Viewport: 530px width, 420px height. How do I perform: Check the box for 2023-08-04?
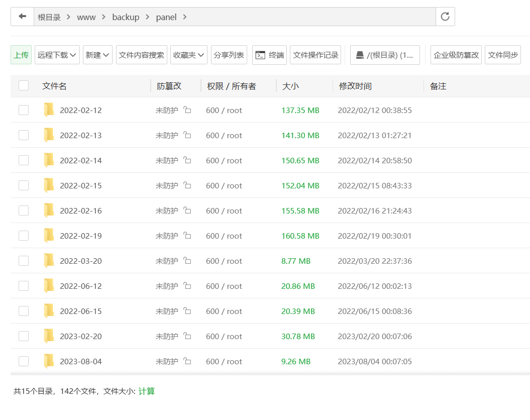(x=24, y=361)
